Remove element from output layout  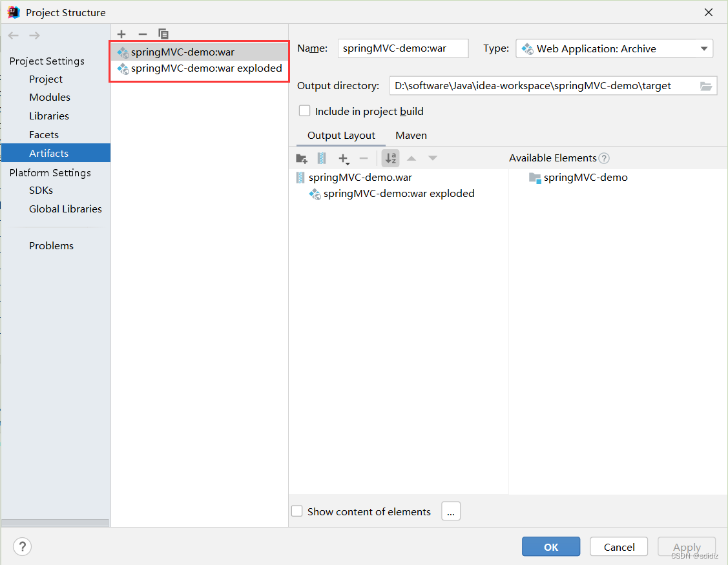coord(364,158)
